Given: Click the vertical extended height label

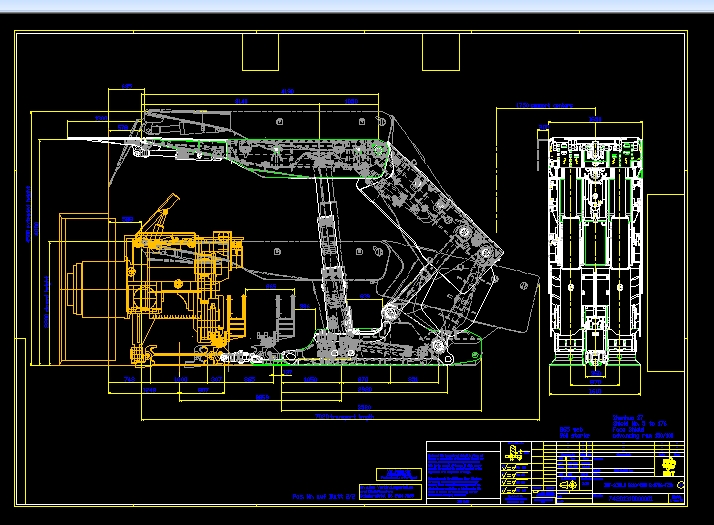Looking at the screenshot, I should pos(28,214).
